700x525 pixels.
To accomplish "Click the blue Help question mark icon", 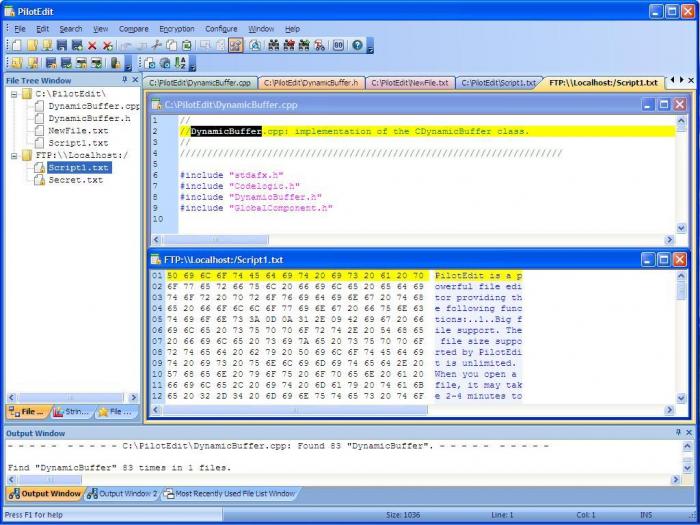I will pos(358,46).
